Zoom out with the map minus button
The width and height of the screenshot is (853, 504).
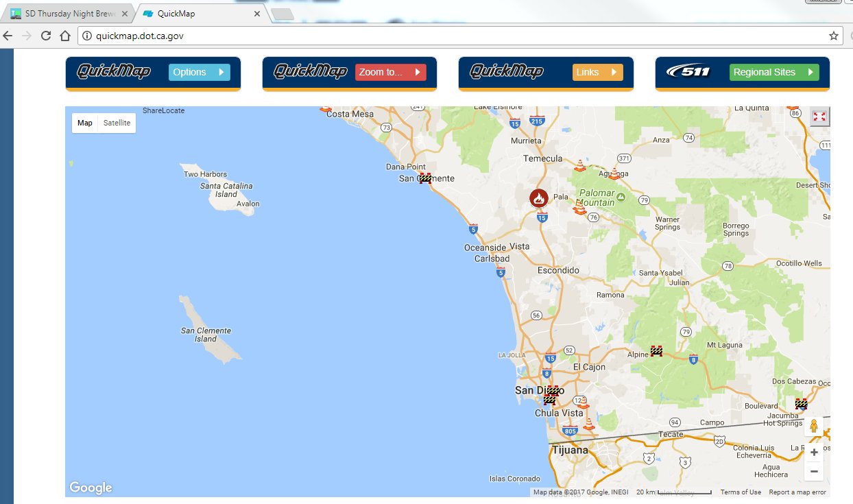point(814,471)
